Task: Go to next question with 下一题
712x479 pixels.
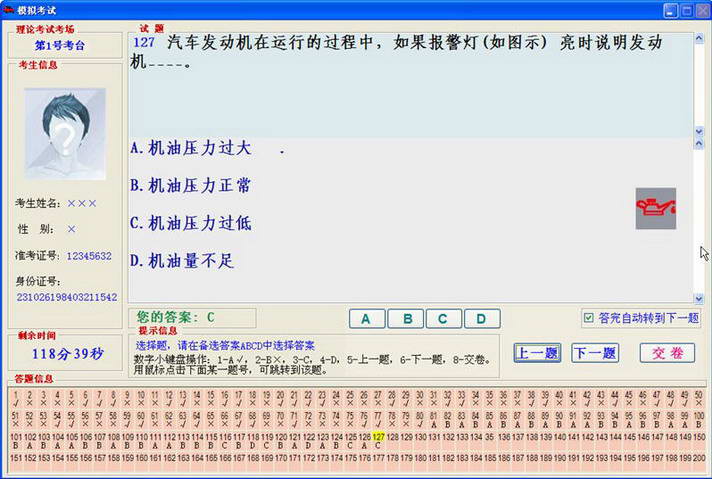Action: coord(595,353)
